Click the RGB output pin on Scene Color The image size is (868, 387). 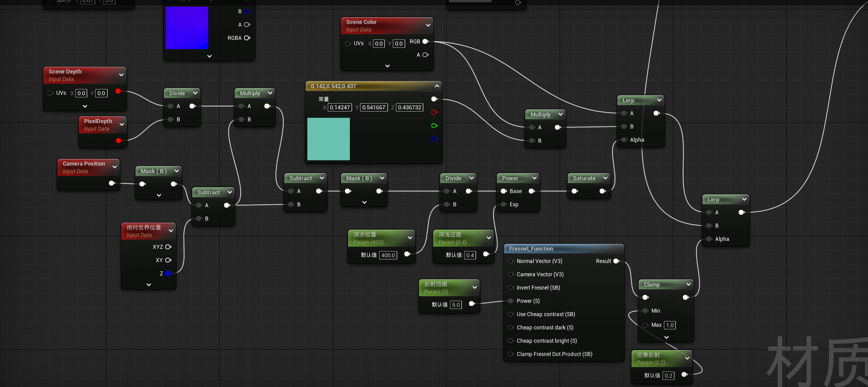click(x=425, y=42)
